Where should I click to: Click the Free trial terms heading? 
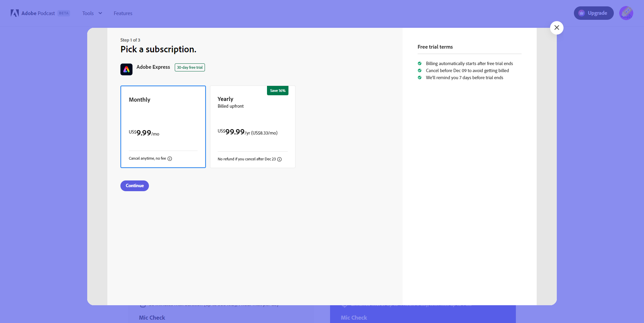tap(435, 47)
